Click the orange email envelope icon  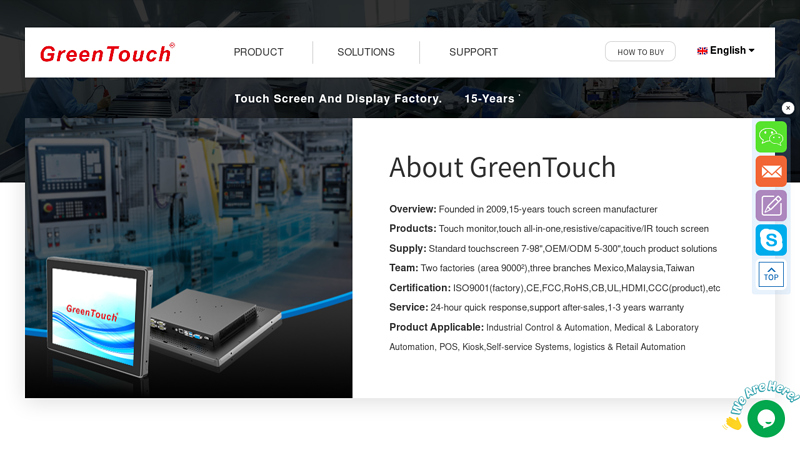click(x=771, y=171)
